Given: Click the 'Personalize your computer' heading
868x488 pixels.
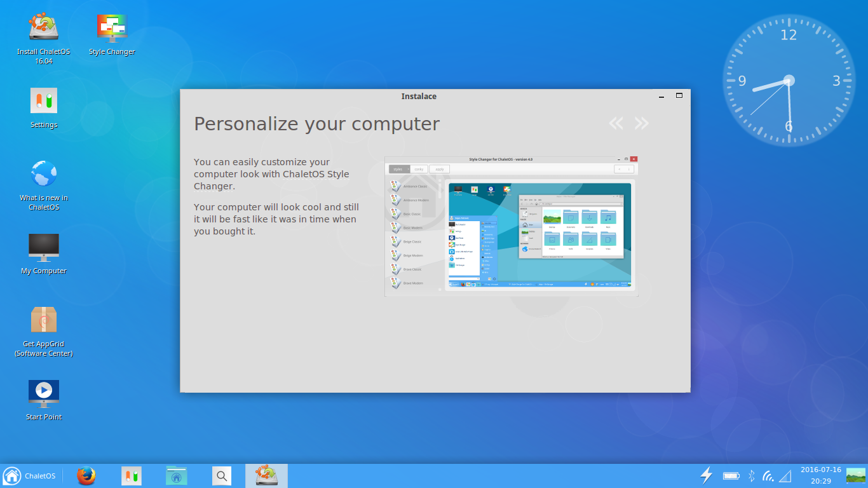Looking at the screenshot, I should [x=316, y=124].
